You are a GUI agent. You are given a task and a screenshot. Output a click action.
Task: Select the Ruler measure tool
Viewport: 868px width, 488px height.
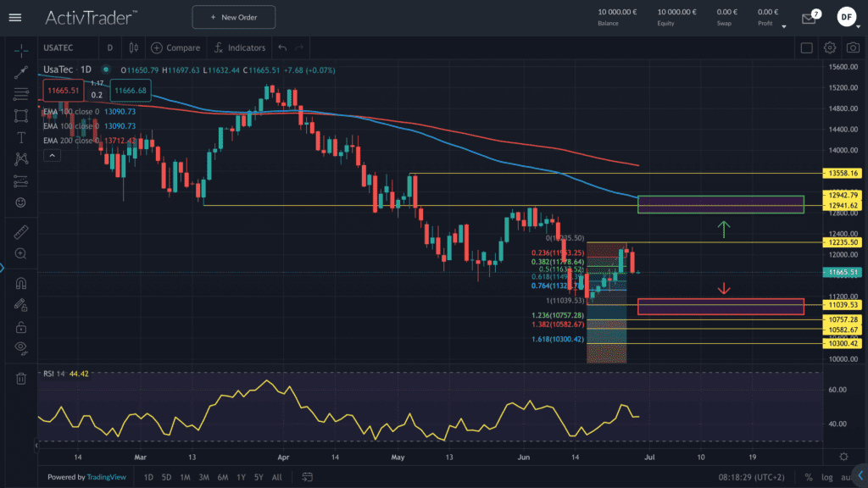(21, 230)
